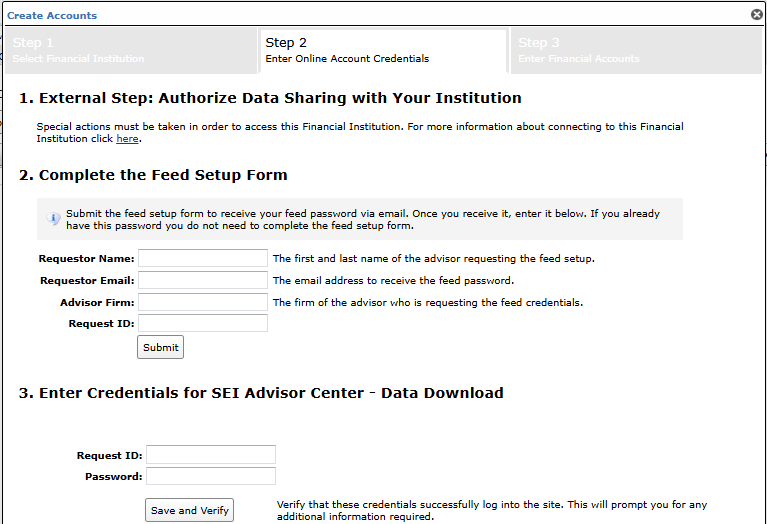The height and width of the screenshot is (524, 767).
Task: Submit the feed setup form
Action: (160, 347)
